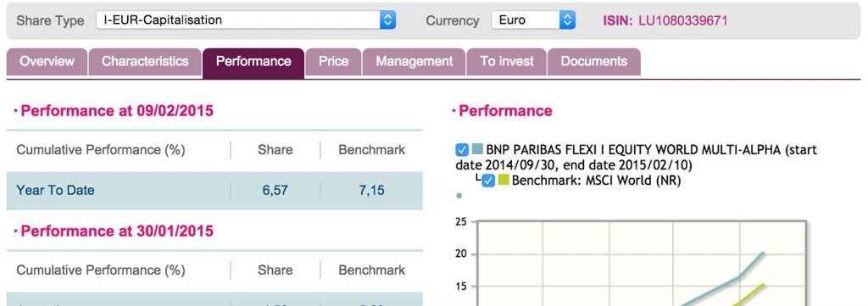Click the Performance chart heading
This screenshot has height=306, width=868.
505,111
